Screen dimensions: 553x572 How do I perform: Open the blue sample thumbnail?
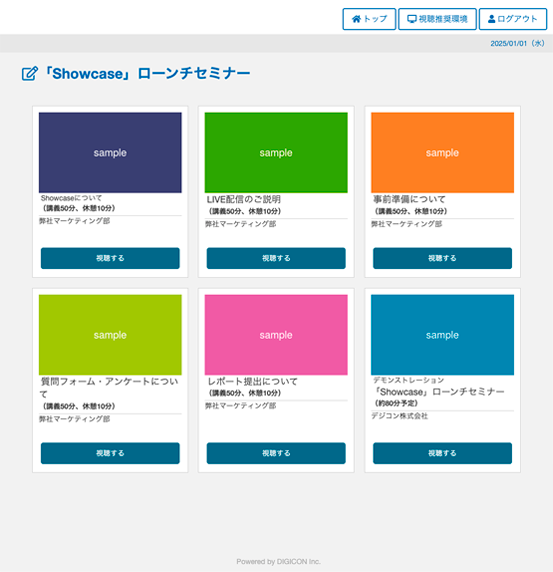tap(442, 335)
